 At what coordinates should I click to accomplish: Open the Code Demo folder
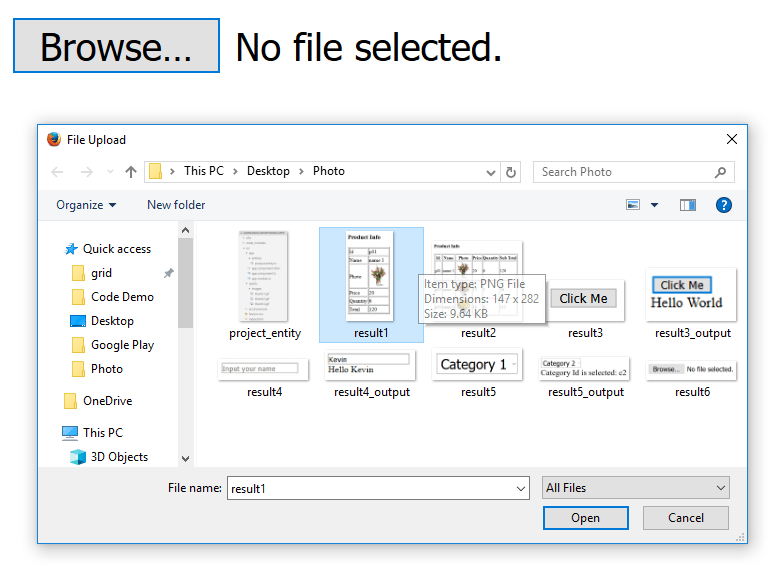tap(113, 297)
